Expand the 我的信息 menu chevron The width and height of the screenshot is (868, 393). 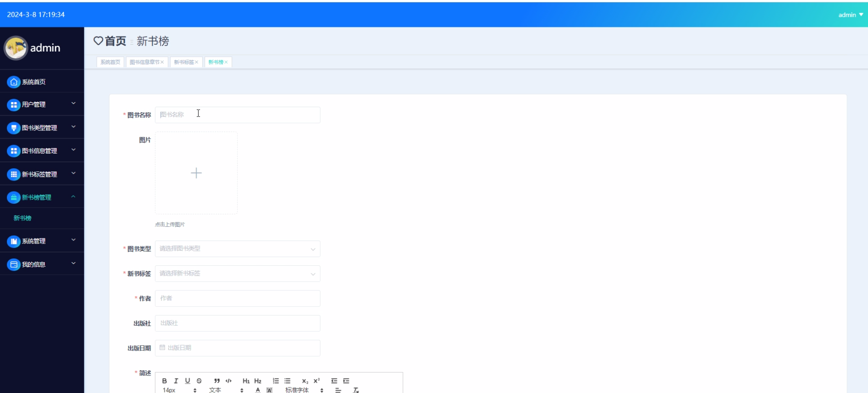click(73, 263)
